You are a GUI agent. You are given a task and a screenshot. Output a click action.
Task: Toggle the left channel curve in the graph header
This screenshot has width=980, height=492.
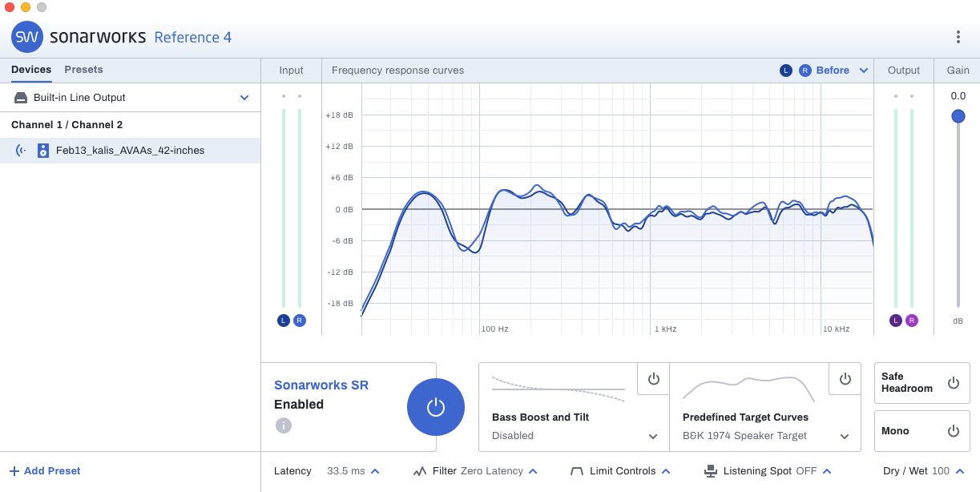coord(786,71)
